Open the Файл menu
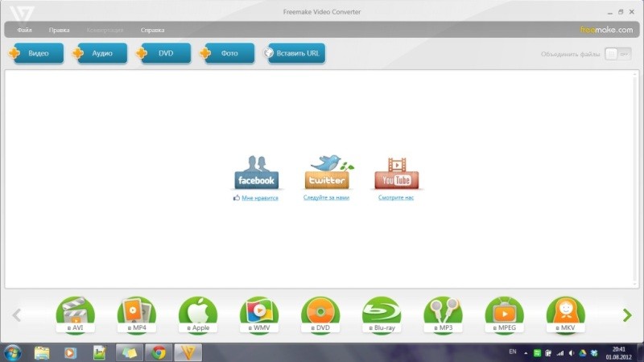Image resolution: width=644 pixels, height=362 pixels. tap(24, 30)
